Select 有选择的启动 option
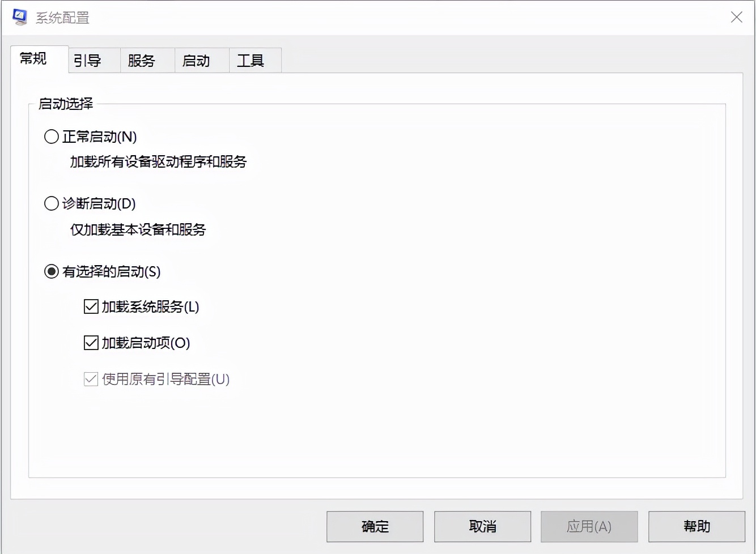The width and height of the screenshot is (756, 554). click(x=51, y=271)
